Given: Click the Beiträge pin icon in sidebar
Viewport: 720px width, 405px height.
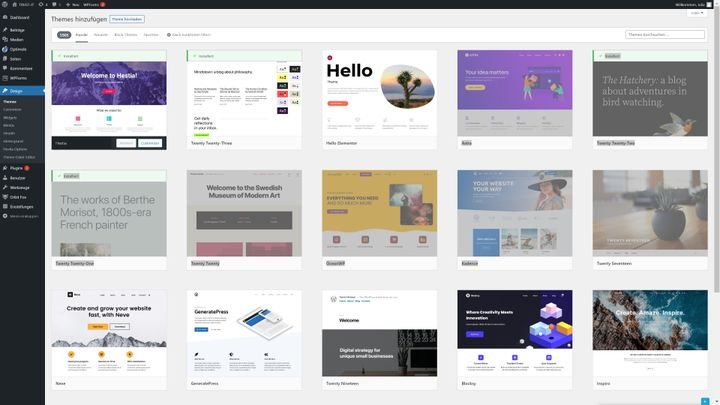Looking at the screenshot, I should tap(5, 30).
